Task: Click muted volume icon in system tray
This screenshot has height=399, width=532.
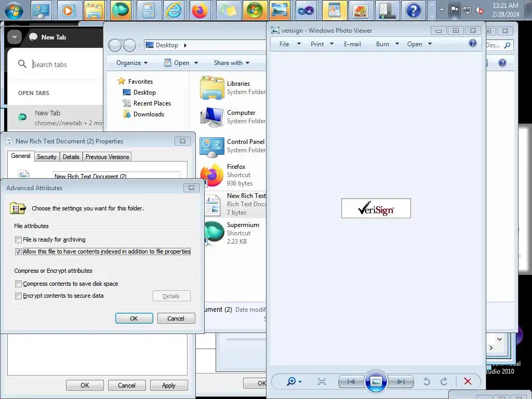Action: [x=480, y=10]
